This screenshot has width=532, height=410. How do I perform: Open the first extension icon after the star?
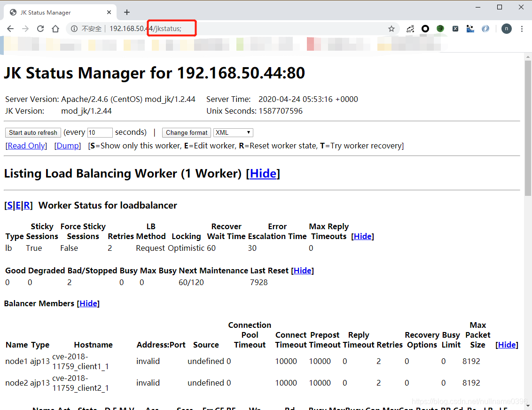pos(411,29)
